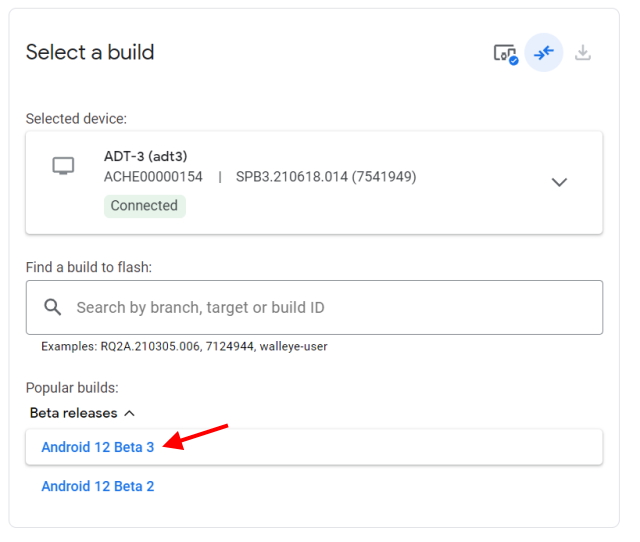The height and width of the screenshot is (542, 640).
Task: Select Android 12 Beta 2 build
Action: [x=98, y=486]
